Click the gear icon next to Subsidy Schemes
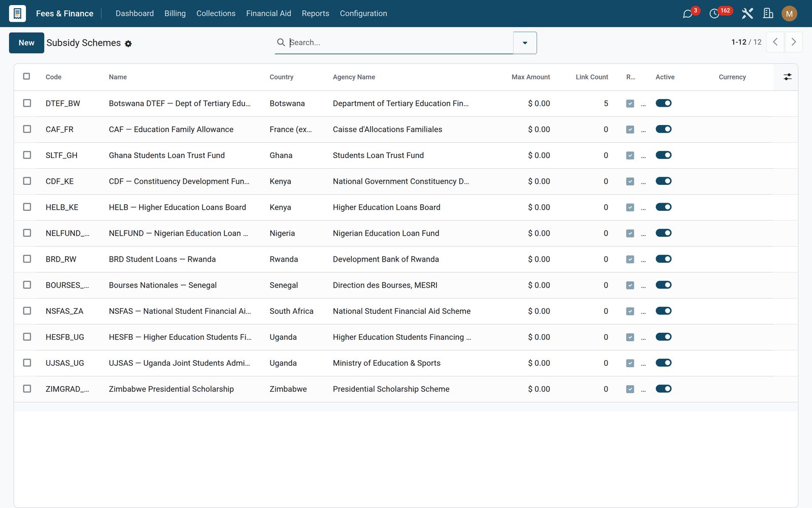Viewport: 812px width, 508px height. click(128, 44)
